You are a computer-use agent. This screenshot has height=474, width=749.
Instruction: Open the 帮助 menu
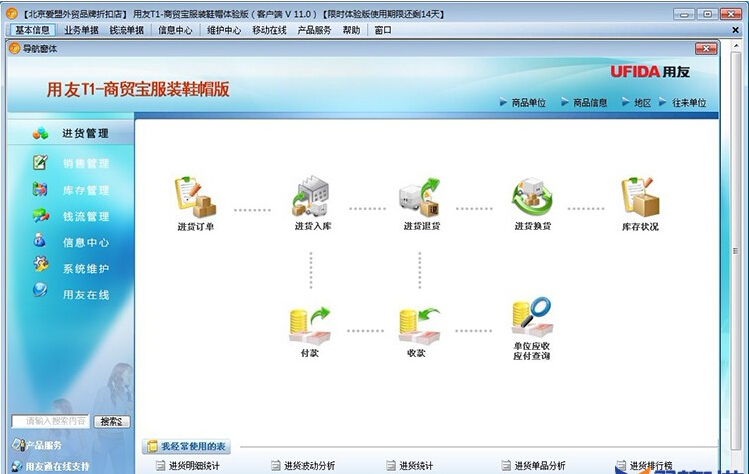coord(351,30)
